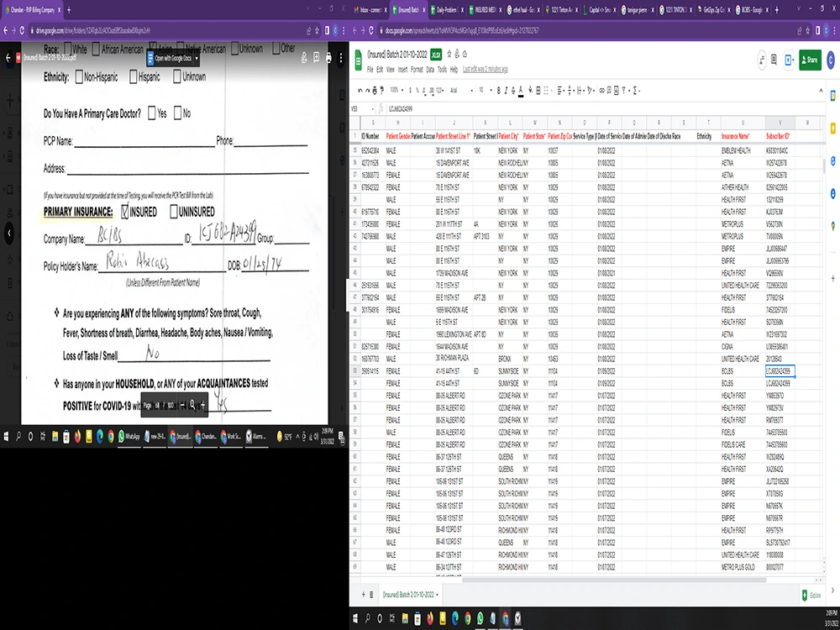Viewport: 840px width, 630px height.
Task: Open comment history in Sheets
Action: [774, 60]
